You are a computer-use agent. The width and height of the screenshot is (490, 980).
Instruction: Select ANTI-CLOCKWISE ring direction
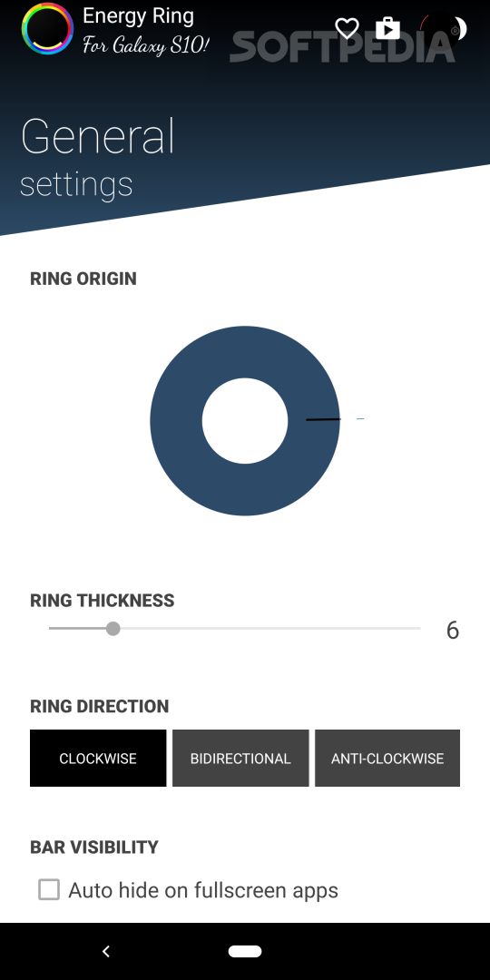tap(387, 758)
